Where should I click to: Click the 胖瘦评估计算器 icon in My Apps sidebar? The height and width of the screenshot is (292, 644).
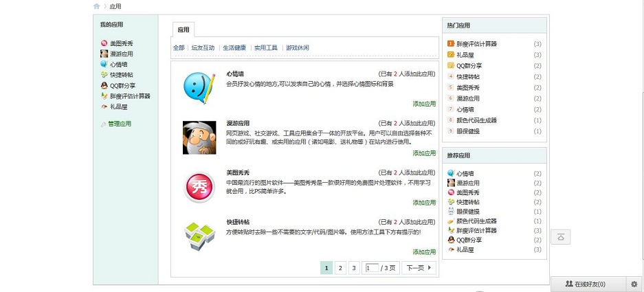(104, 96)
